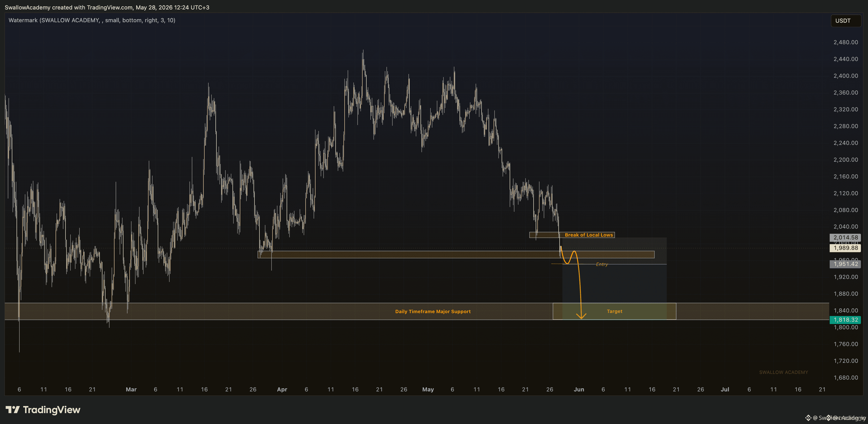Click the green 1,818.32 price tag
The width and height of the screenshot is (868, 424).
tap(845, 320)
